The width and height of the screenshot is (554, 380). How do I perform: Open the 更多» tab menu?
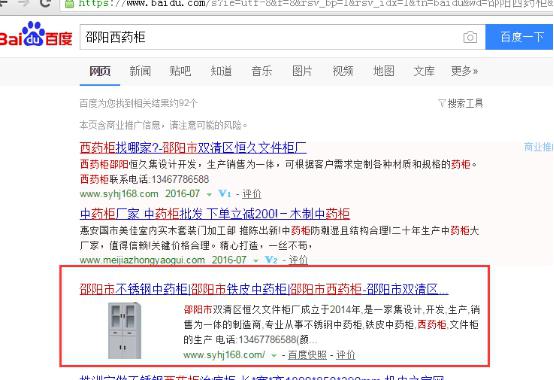click(464, 71)
